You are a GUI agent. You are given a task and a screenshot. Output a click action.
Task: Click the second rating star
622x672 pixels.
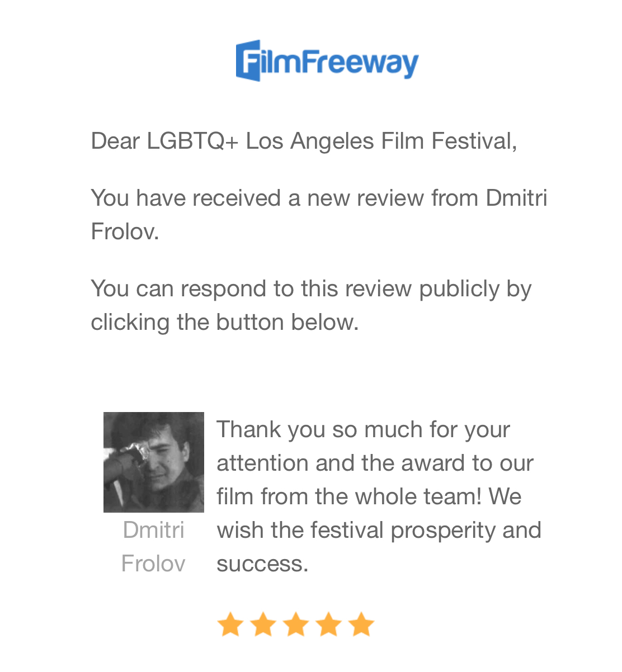(262, 624)
